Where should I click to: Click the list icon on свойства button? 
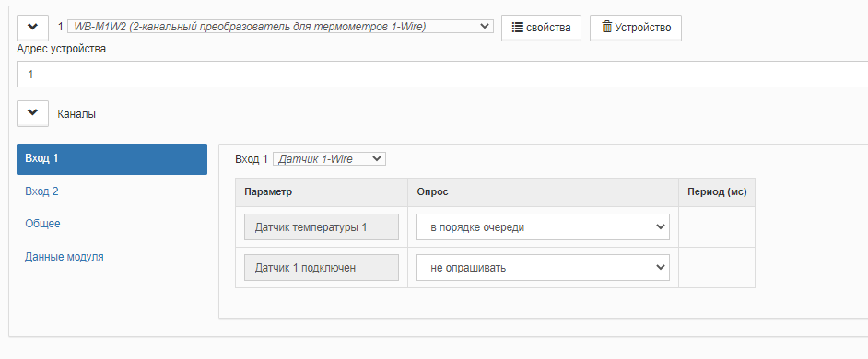pos(517,28)
